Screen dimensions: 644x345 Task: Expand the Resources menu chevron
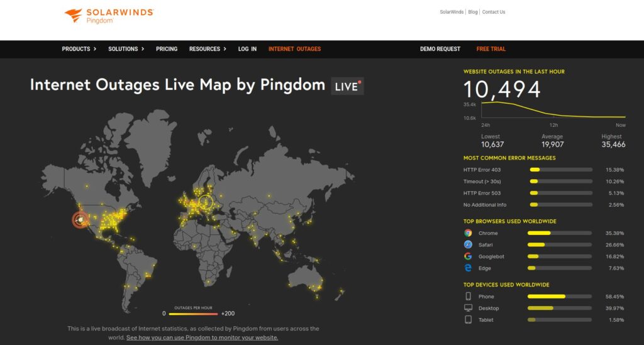point(225,49)
